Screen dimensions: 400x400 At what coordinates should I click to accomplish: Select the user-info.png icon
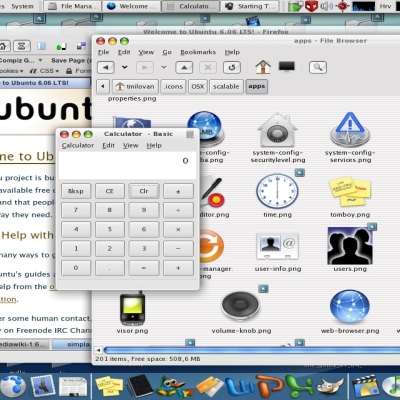coord(278,246)
